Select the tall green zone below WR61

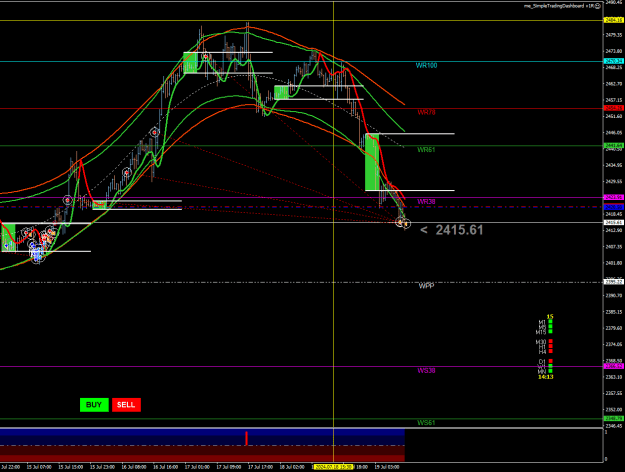pyautogui.click(x=372, y=162)
